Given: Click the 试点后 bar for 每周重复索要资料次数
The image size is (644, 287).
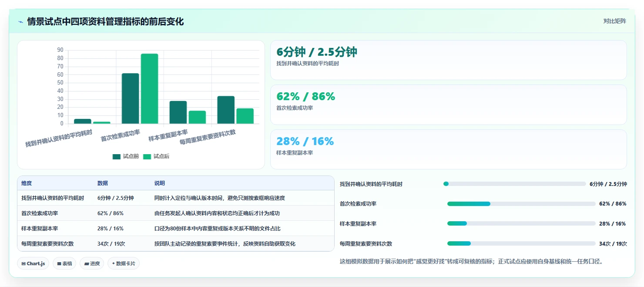Looking at the screenshot, I should point(245,116).
